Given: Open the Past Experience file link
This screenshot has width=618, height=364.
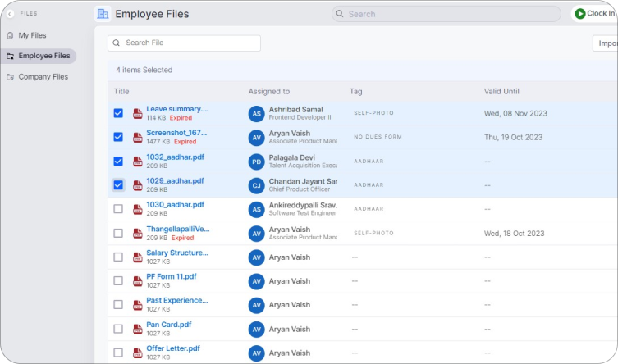Looking at the screenshot, I should coord(177,300).
